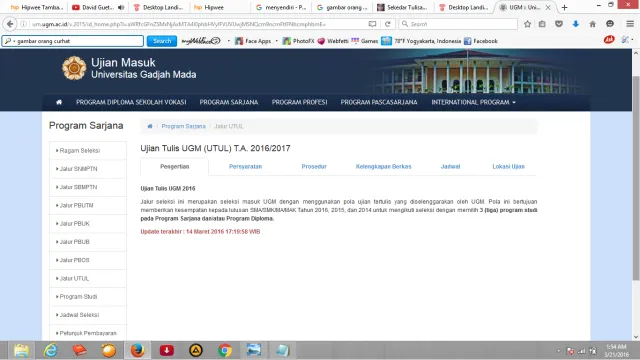Open Program Studi in the sidebar
This screenshot has height=360, width=640.
pos(88,297)
